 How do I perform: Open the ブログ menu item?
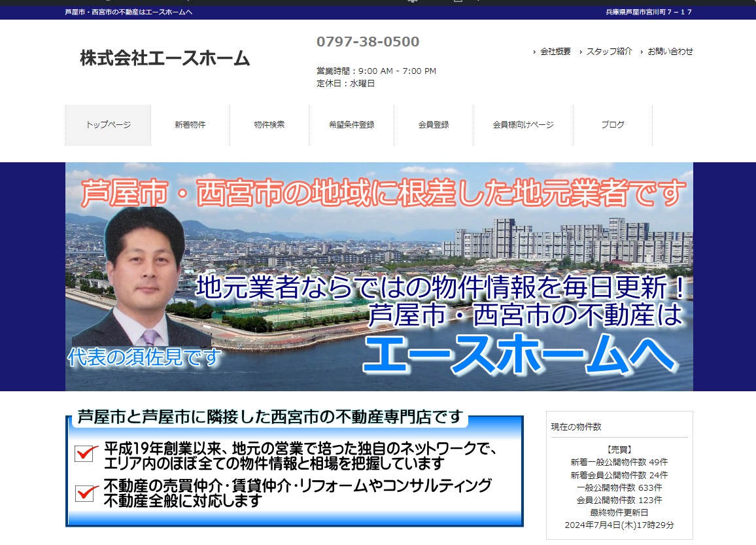[x=613, y=125]
